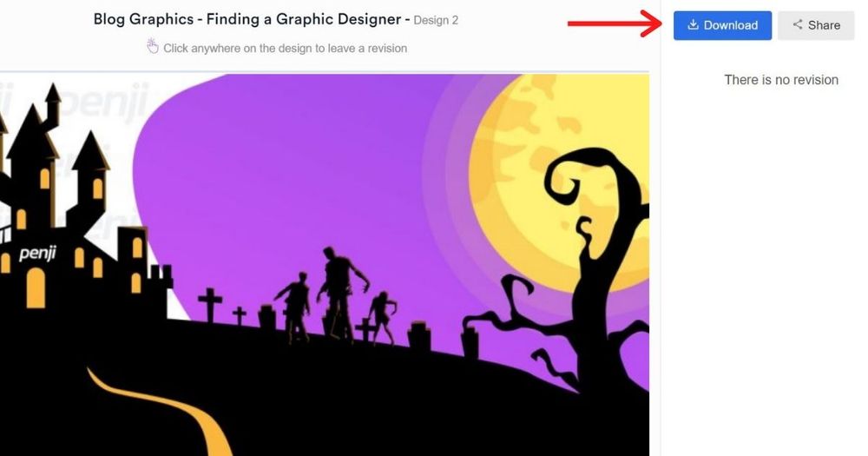The width and height of the screenshot is (868, 456).
Task: Click the blue Download button
Action: 722,25
